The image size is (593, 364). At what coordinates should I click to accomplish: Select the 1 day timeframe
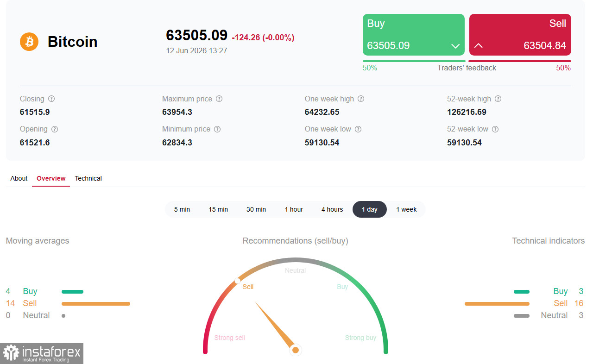point(370,209)
